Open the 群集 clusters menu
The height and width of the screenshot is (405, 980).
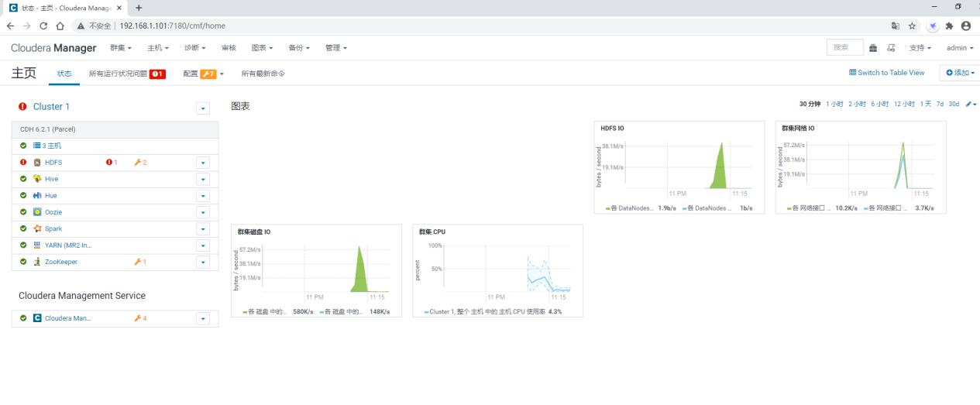(x=121, y=48)
